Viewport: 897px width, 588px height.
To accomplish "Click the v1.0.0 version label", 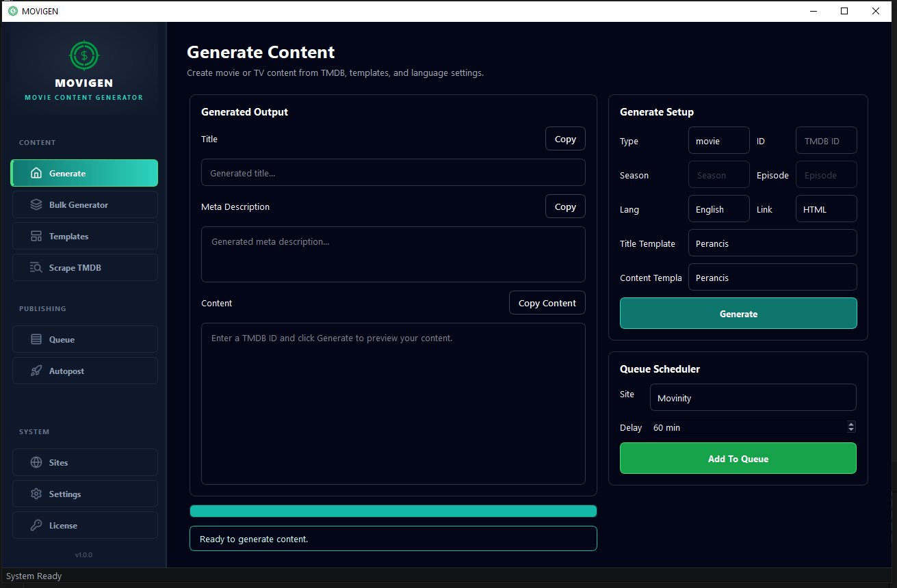I will point(83,554).
